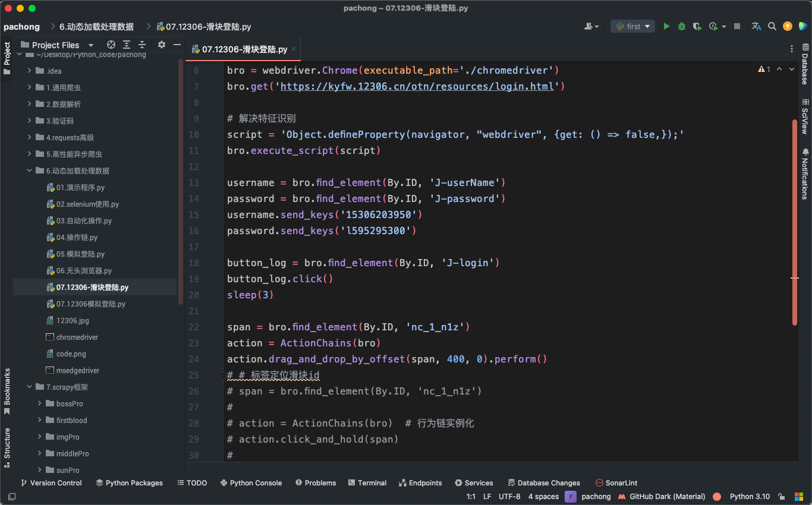Click the editor vertical scrollbar
This screenshot has height=505, width=812.
(x=794, y=222)
